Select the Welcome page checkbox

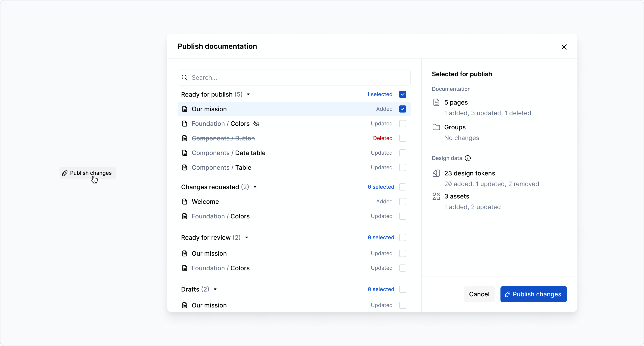pyautogui.click(x=402, y=202)
